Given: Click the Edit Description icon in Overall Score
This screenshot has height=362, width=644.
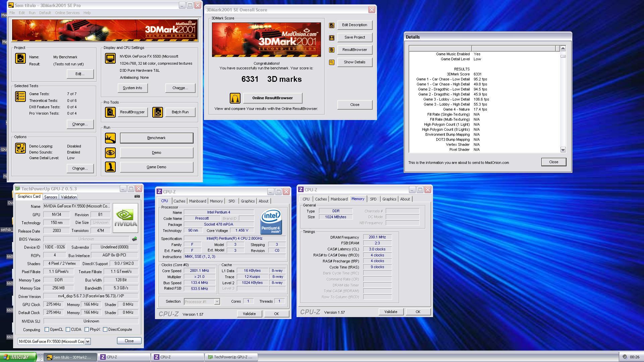Looking at the screenshot, I should point(331,25).
